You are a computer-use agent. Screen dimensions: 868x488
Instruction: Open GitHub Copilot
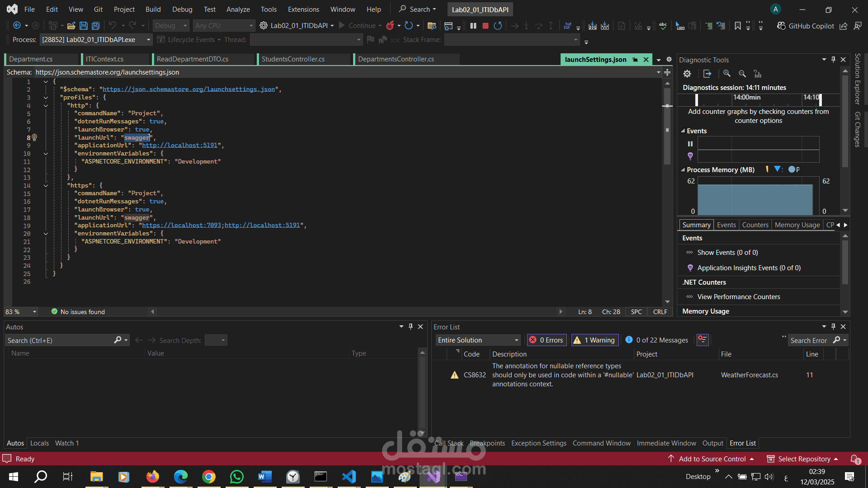(x=806, y=26)
